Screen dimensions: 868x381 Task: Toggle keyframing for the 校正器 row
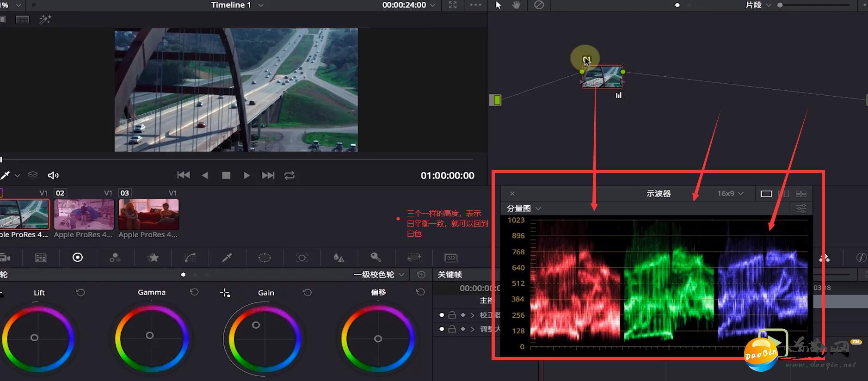442,315
